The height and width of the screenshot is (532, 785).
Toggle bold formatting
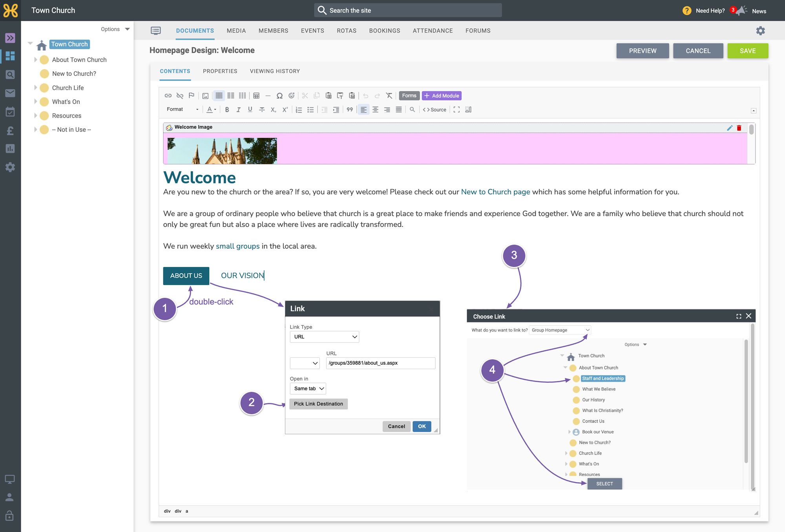click(227, 110)
